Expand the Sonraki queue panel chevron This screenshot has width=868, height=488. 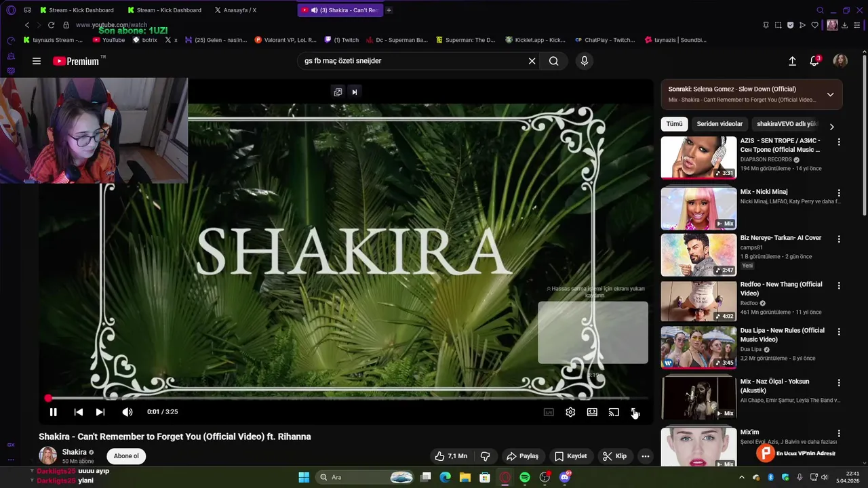tap(830, 94)
